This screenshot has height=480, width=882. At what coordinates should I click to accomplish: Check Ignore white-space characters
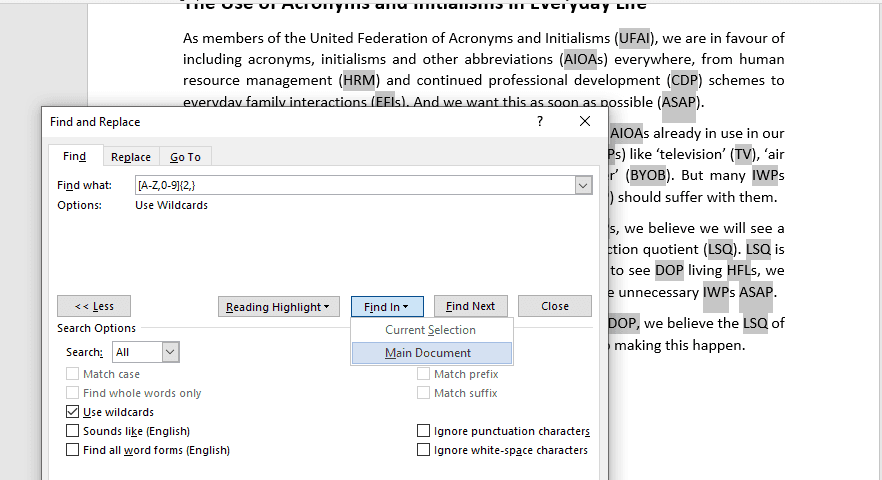tap(423, 450)
